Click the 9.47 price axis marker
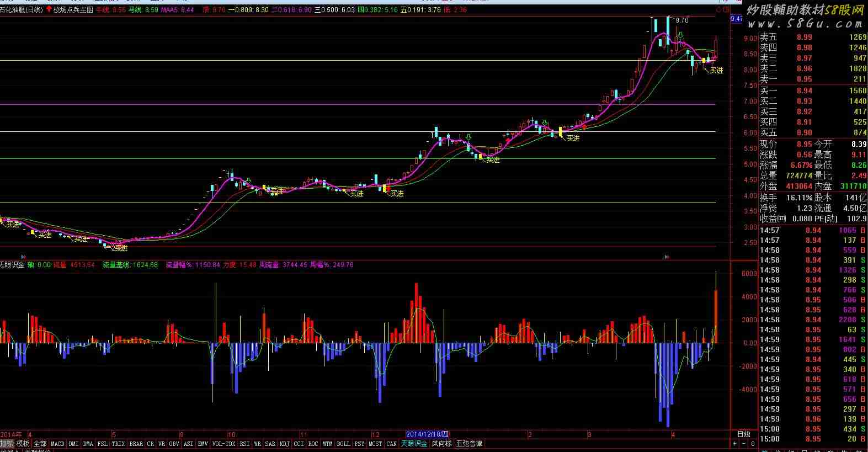 point(737,19)
